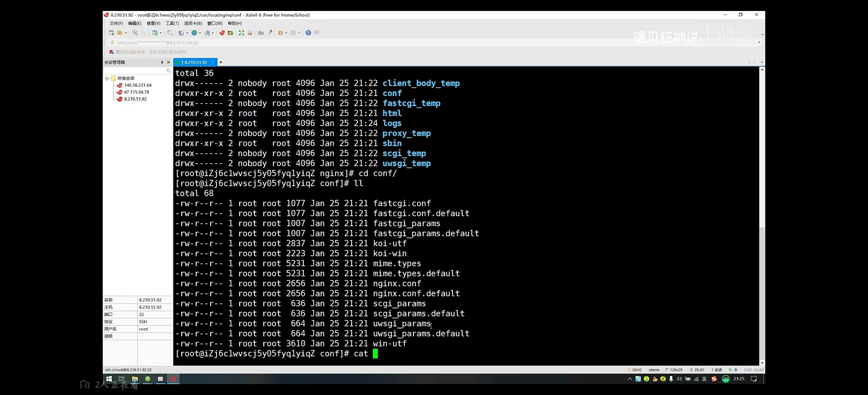Click the ssh address bar field

(157, 43)
